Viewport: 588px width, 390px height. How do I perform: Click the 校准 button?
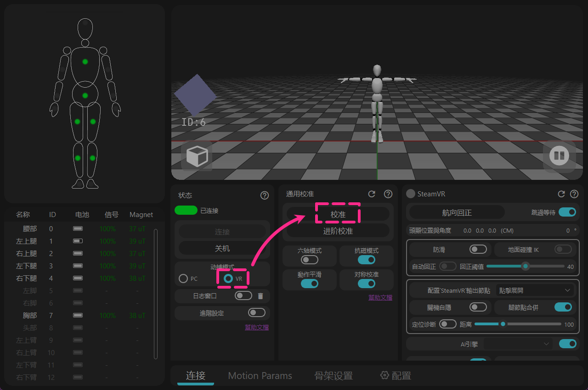(x=338, y=214)
